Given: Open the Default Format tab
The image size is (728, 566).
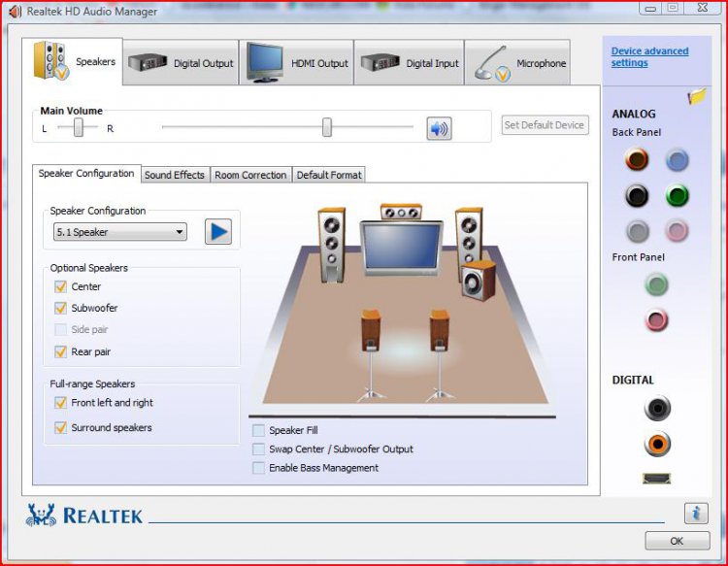Looking at the screenshot, I should tap(329, 175).
